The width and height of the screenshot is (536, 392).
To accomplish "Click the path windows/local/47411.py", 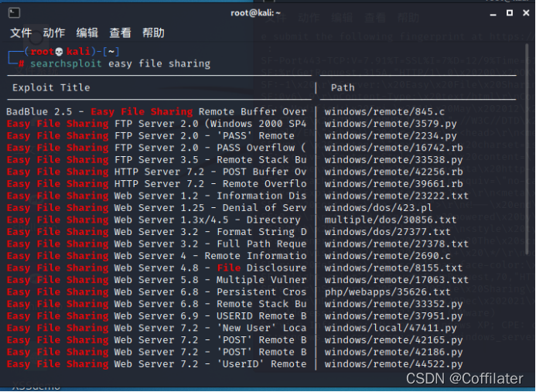I will pyautogui.click(x=391, y=328).
